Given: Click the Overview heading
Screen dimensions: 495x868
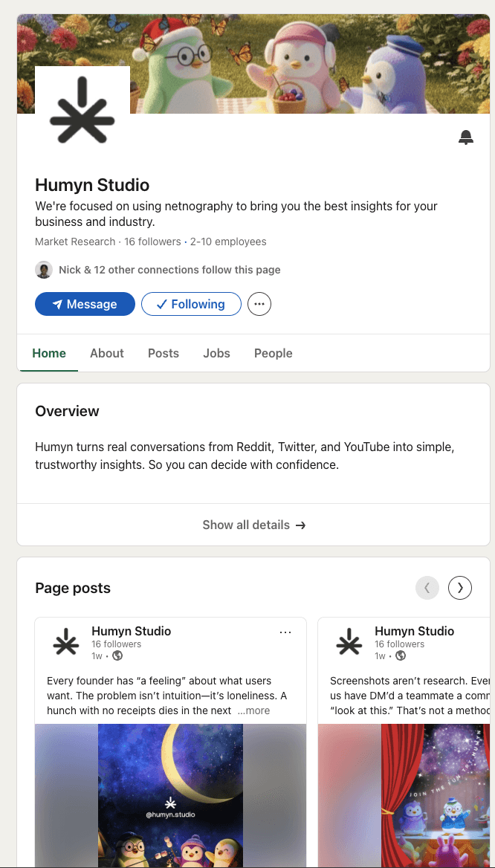Looking at the screenshot, I should pyautogui.click(x=67, y=411).
